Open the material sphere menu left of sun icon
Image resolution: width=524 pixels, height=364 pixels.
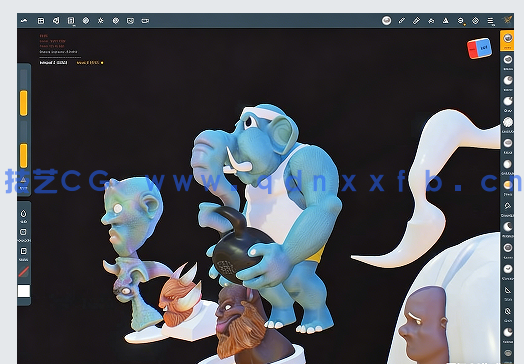coord(86,21)
